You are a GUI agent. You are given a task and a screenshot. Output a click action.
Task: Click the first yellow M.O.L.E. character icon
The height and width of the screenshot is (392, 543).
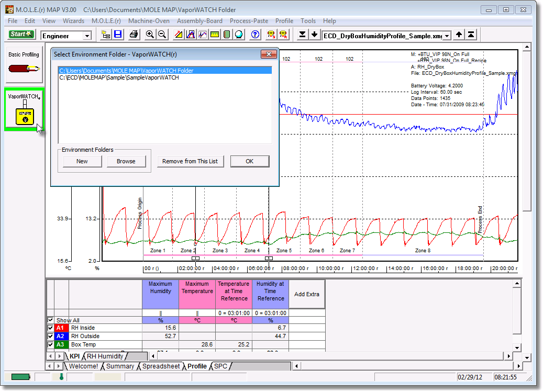[x=271, y=35]
